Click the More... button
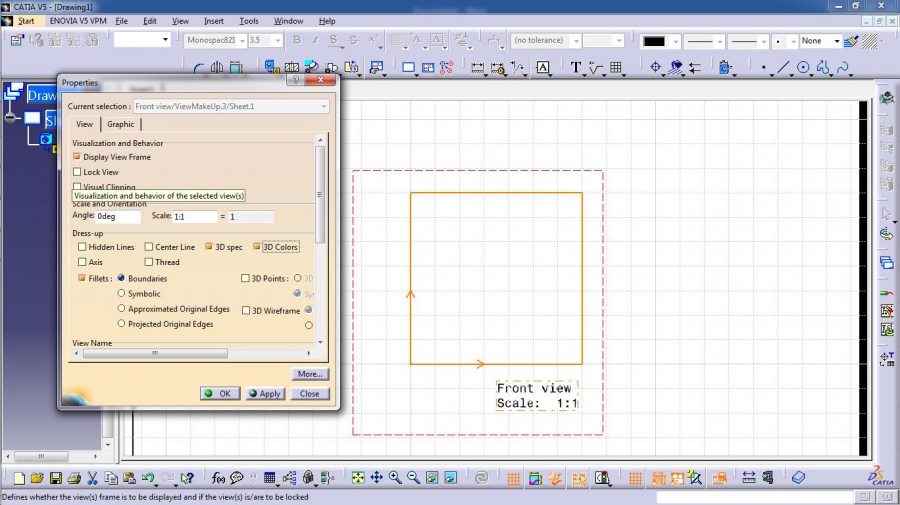This screenshot has height=505, width=900. pyautogui.click(x=310, y=374)
